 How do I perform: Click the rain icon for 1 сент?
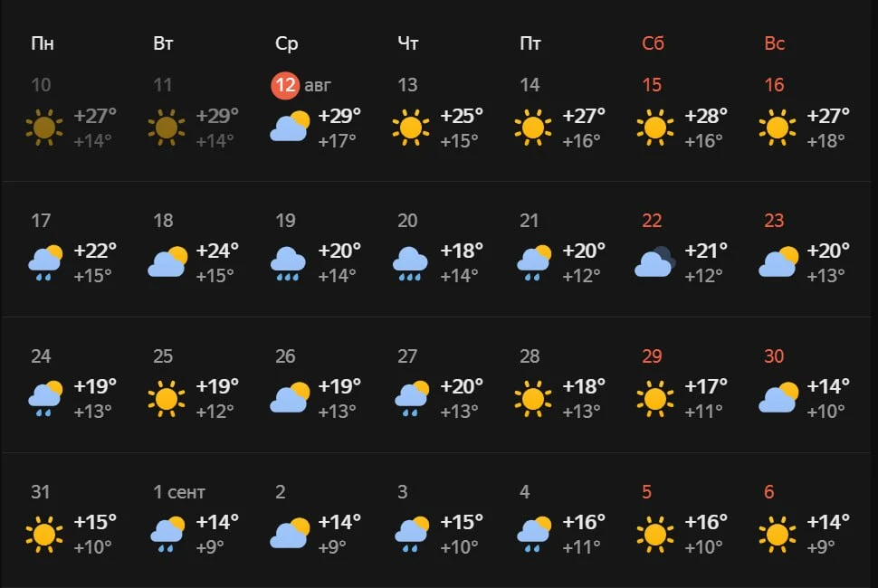pos(167,535)
